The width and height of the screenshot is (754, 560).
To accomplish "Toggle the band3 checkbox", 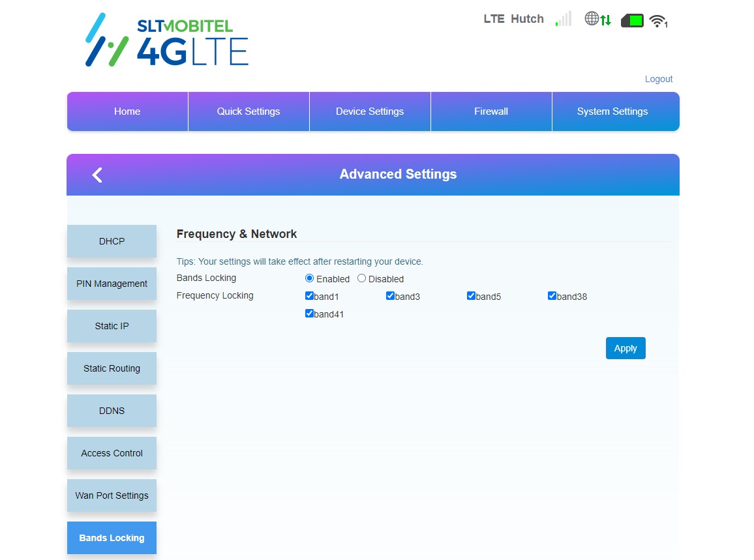I will click(x=390, y=295).
